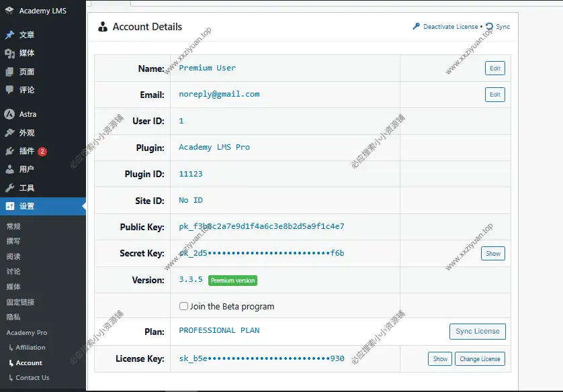Click the pages icon beside 页面
Screen dimensions: 563x392
click(9, 72)
